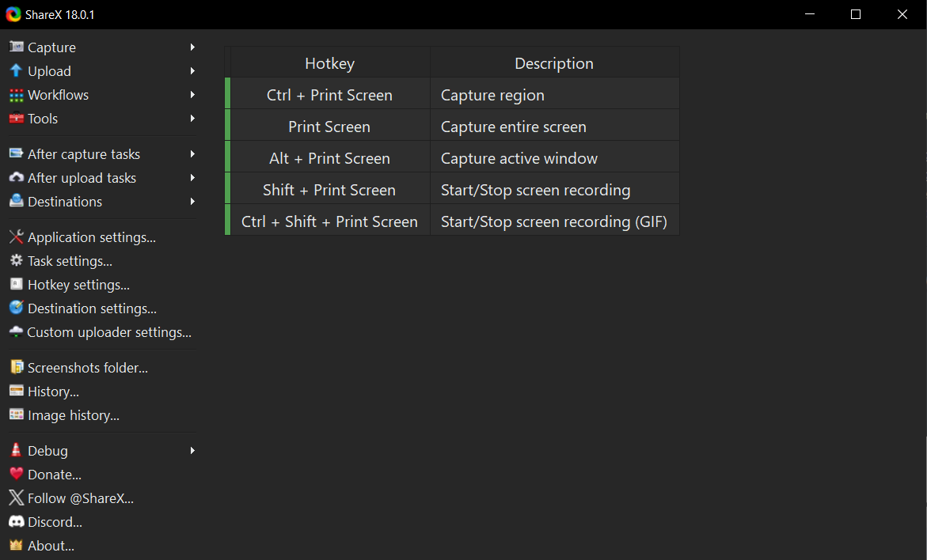
Task: Open Tools using its toolbox icon
Action: pyautogui.click(x=16, y=119)
